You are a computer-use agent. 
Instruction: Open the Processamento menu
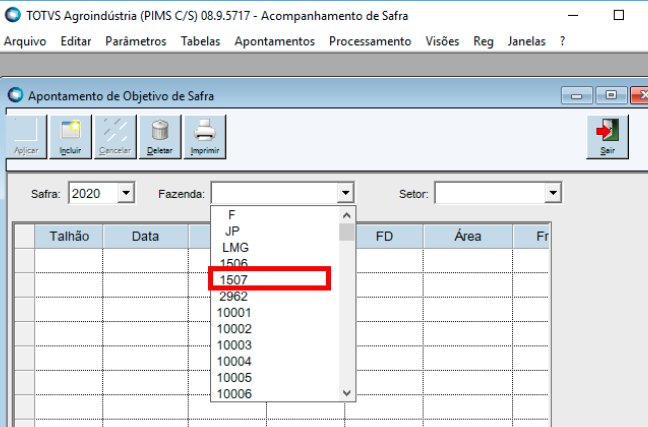(370, 41)
